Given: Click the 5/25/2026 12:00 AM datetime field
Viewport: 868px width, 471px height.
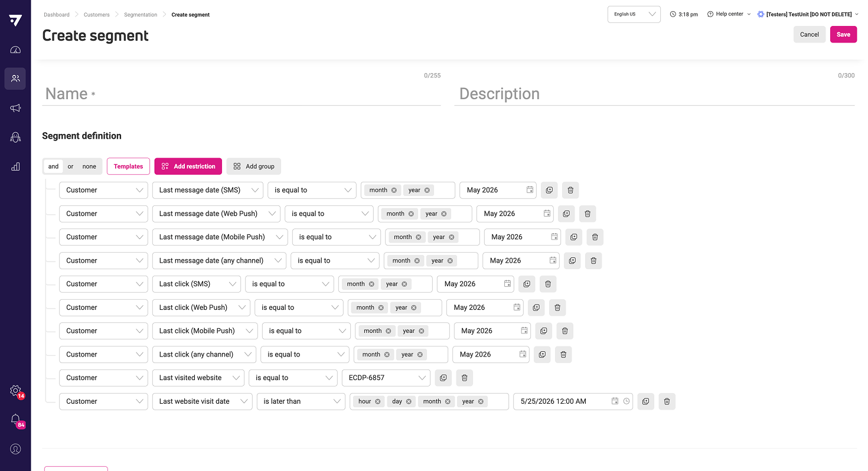Looking at the screenshot, I should [x=573, y=401].
